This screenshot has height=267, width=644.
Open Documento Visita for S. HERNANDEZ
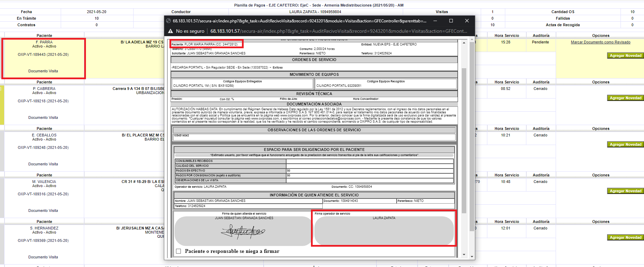point(43,257)
